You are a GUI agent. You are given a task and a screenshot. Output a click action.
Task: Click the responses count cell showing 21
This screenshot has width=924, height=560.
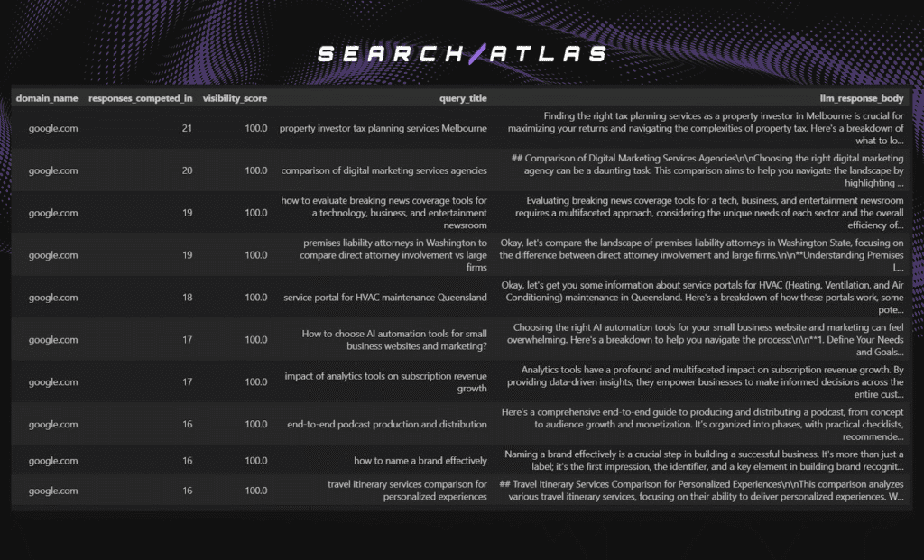click(x=187, y=128)
